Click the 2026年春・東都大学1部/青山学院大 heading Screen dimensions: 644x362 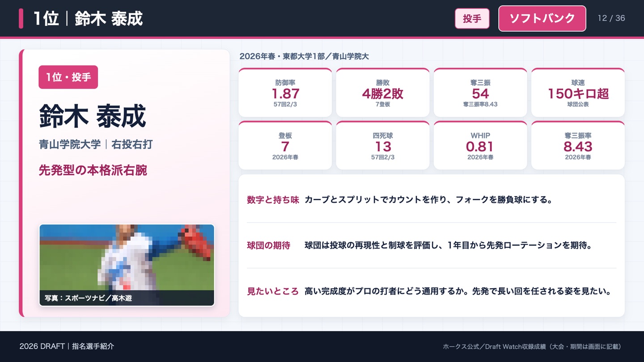click(304, 56)
